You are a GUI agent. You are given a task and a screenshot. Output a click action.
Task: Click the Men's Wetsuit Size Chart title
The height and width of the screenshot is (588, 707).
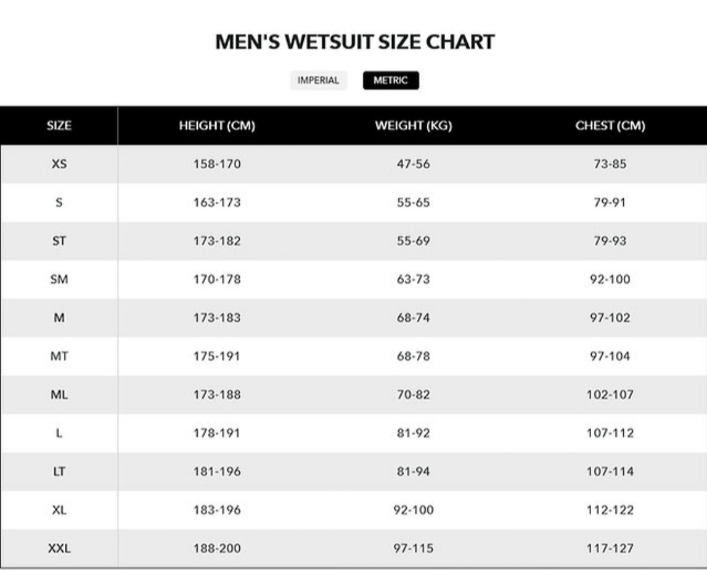point(354,42)
